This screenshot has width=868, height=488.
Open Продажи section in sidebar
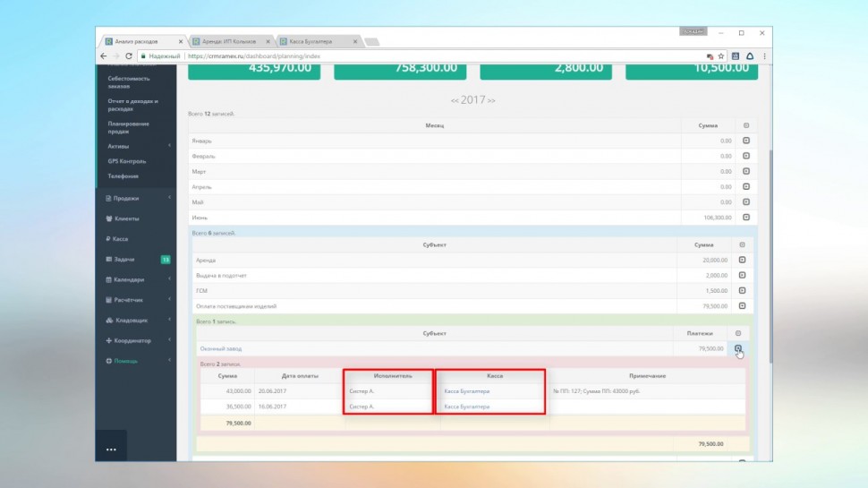tap(125, 198)
